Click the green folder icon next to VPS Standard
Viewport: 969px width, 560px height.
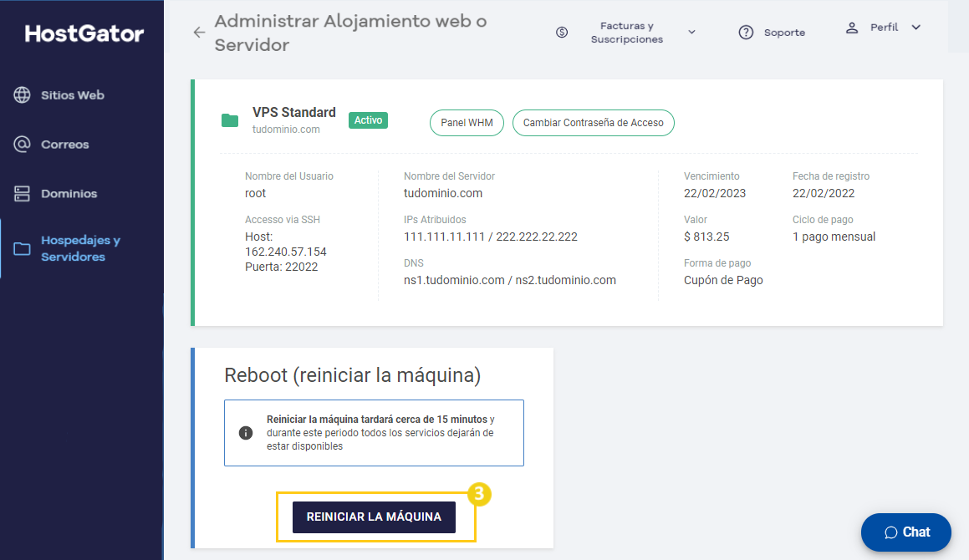tap(230, 120)
